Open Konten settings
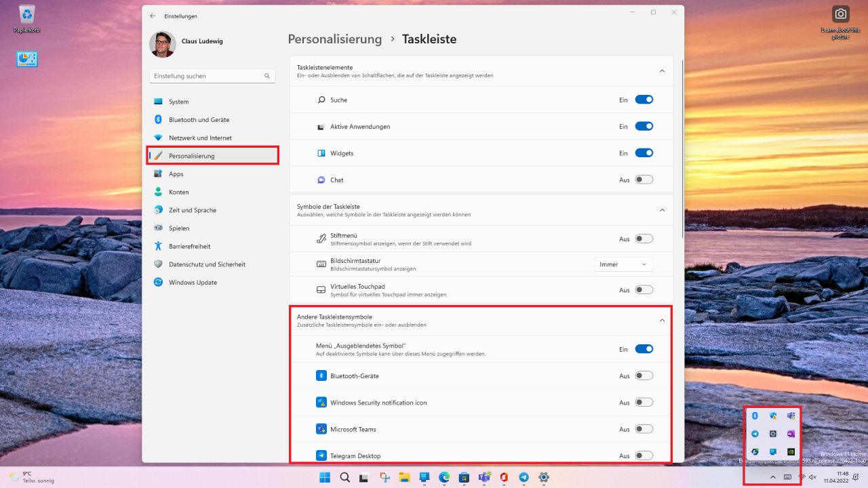 [213, 192]
